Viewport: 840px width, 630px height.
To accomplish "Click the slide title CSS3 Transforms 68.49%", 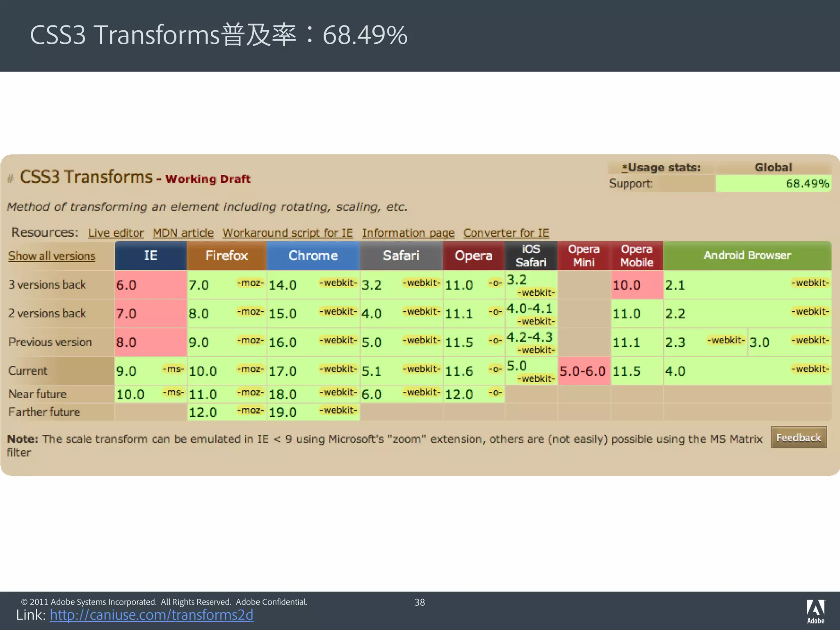I will tap(219, 35).
